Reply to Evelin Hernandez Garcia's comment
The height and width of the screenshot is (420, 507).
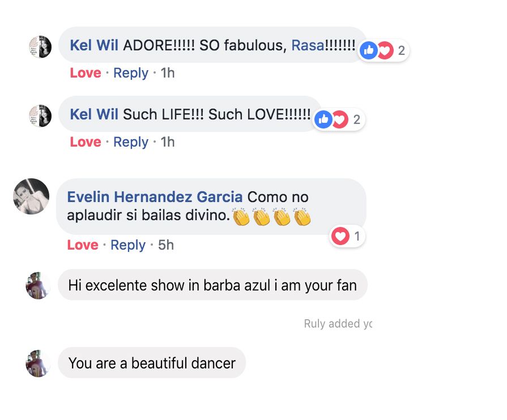point(127,245)
